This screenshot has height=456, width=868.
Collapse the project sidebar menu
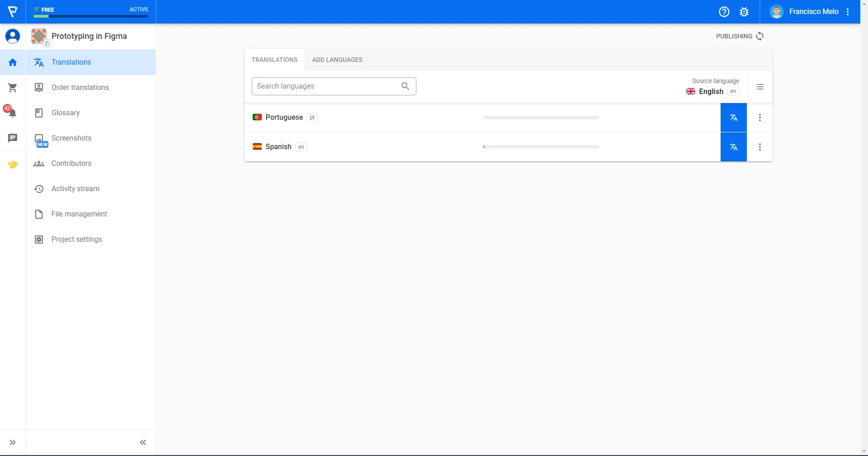(x=143, y=442)
